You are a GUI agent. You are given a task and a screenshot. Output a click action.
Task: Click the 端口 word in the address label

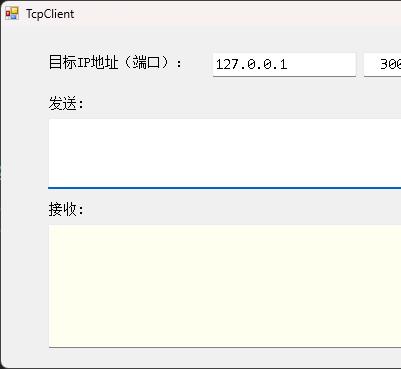click(x=146, y=62)
